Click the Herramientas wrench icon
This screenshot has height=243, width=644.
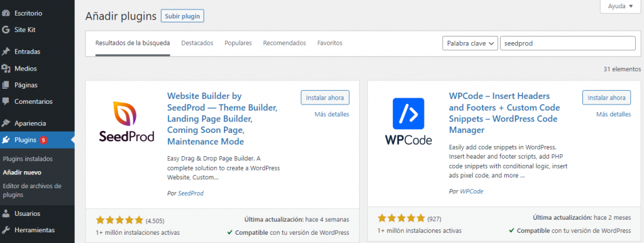tap(6, 230)
